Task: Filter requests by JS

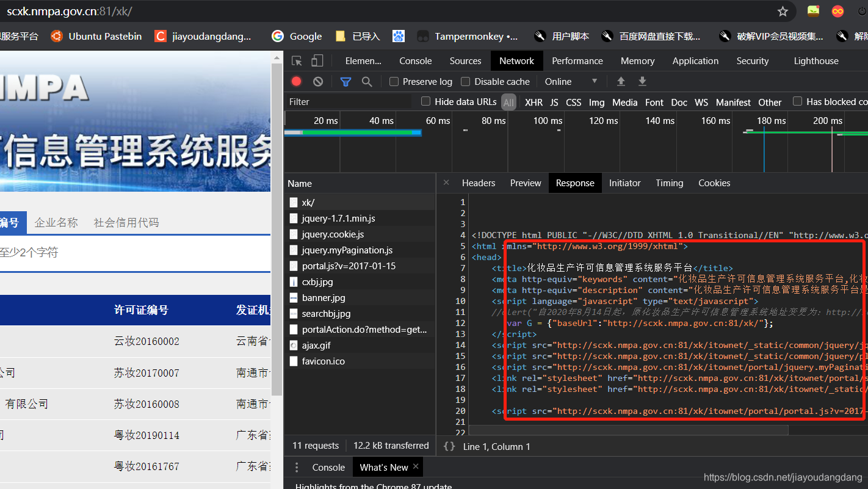Action: tap(554, 103)
